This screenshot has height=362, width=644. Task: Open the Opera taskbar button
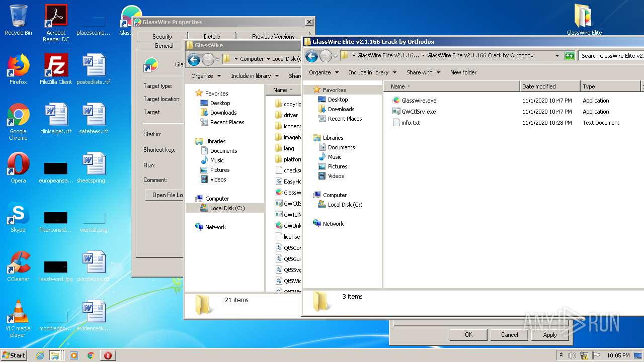[108, 355]
